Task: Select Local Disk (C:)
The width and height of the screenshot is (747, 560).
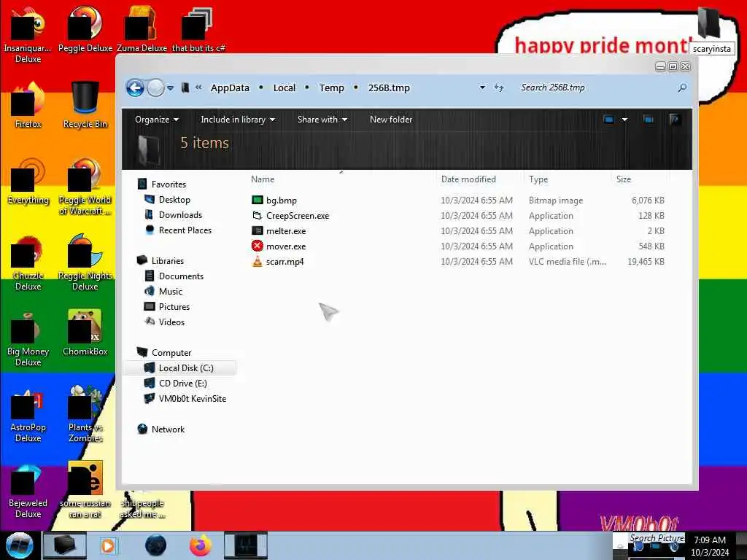Action: click(x=179, y=368)
